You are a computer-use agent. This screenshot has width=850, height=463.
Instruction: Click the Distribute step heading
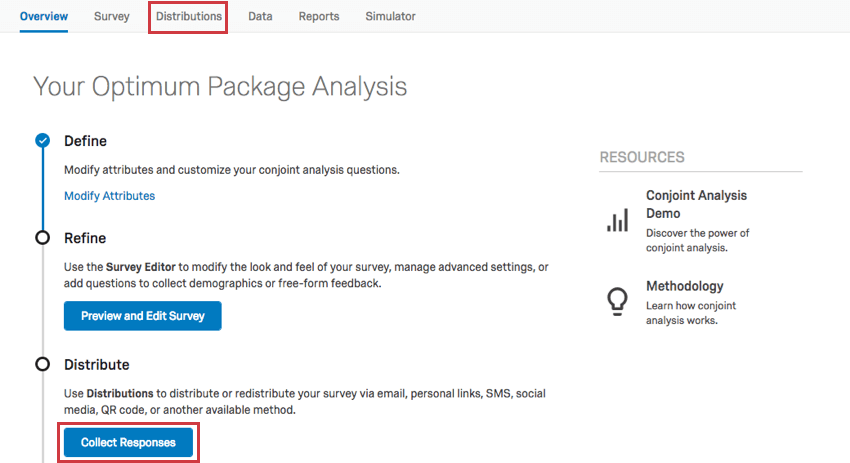[97, 365]
